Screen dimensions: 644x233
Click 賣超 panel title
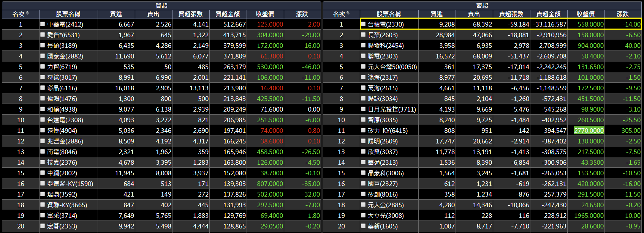point(482,5)
